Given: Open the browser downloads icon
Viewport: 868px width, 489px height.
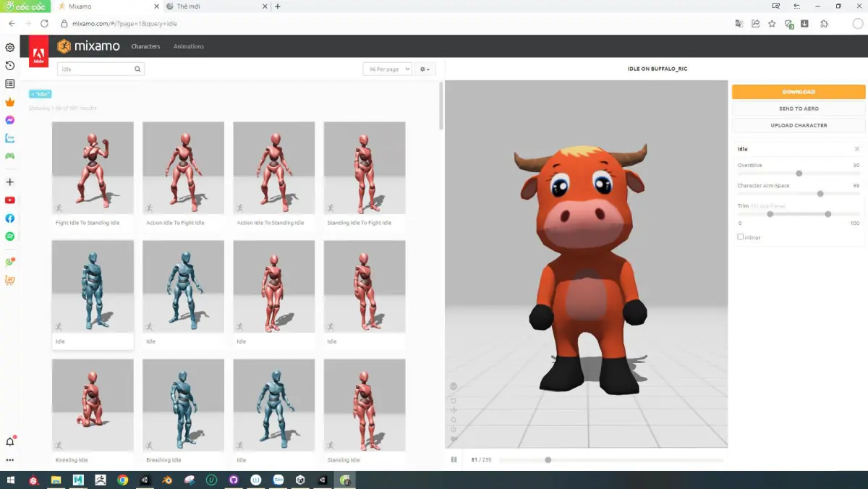Looking at the screenshot, I should (x=804, y=24).
